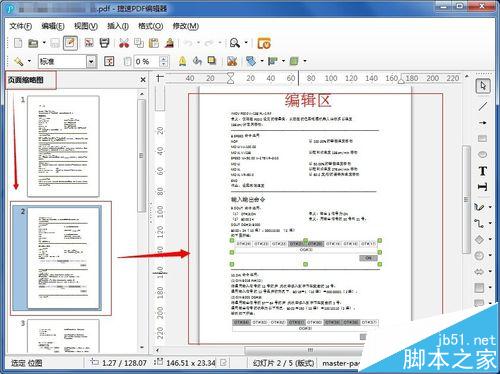Open dropdown arrow beside blue arrange icon
This screenshot has width=500, height=374.
(262, 61)
